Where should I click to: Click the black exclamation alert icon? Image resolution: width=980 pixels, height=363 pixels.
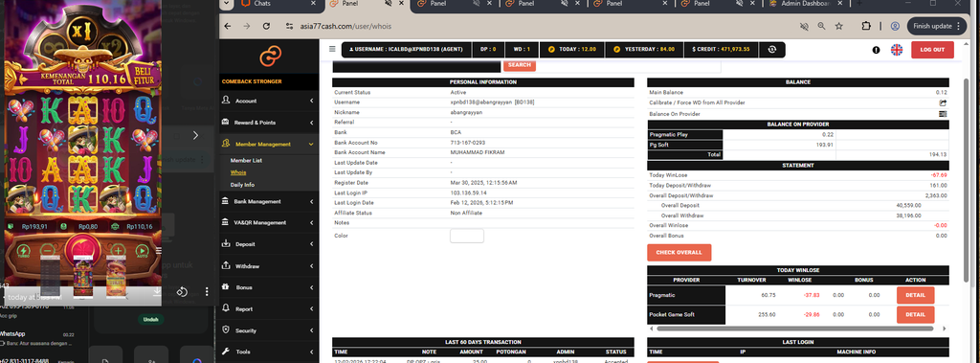(877, 50)
